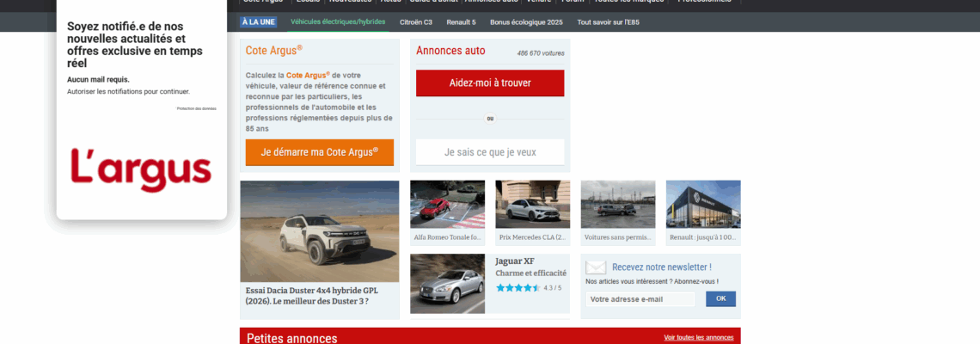Click the red Aidez-moi à trouver button
This screenshot has height=344, width=980.
coord(490,83)
